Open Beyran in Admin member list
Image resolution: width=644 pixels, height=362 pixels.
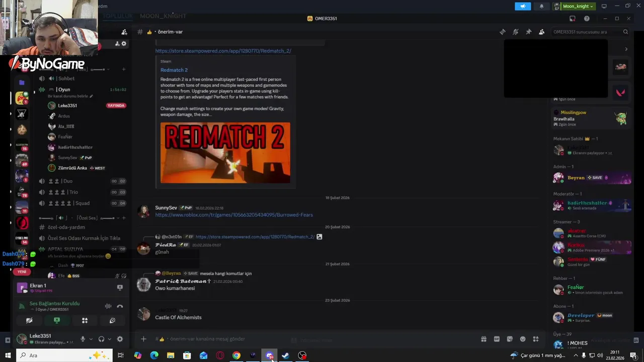[x=592, y=177]
